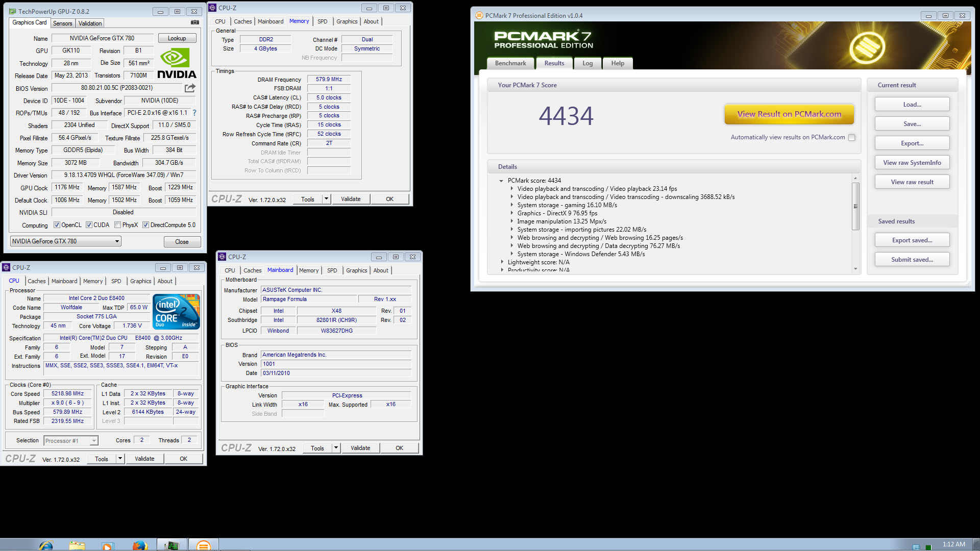Select Caches tab in CPU-Z CPU window
Image resolution: width=980 pixels, height=551 pixels.
pyautogui.click(x=37, y=281)
